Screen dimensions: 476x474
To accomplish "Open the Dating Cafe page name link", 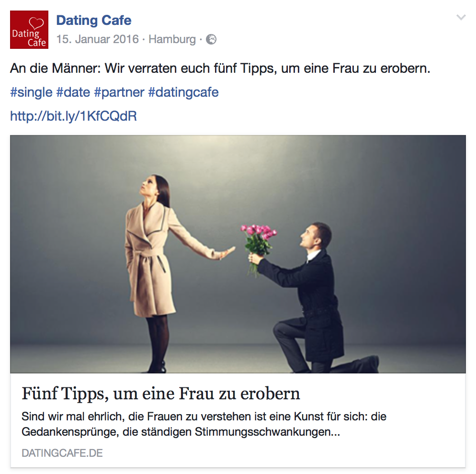I will click(x=94, y=20).
